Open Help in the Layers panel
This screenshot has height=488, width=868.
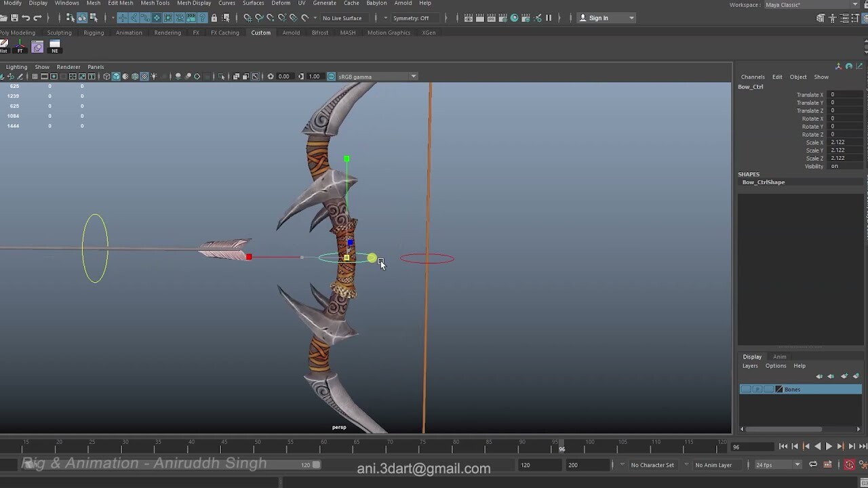pos(800,365)
